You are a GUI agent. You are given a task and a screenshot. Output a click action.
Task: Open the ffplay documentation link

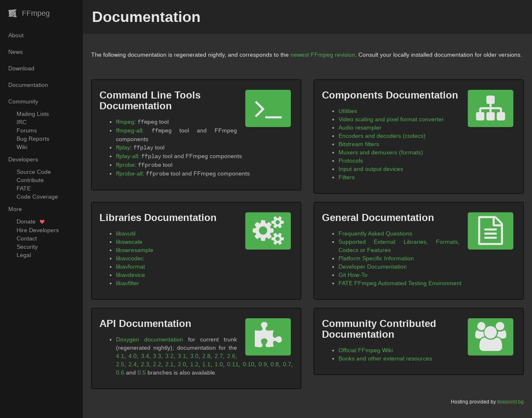[123, 147]
